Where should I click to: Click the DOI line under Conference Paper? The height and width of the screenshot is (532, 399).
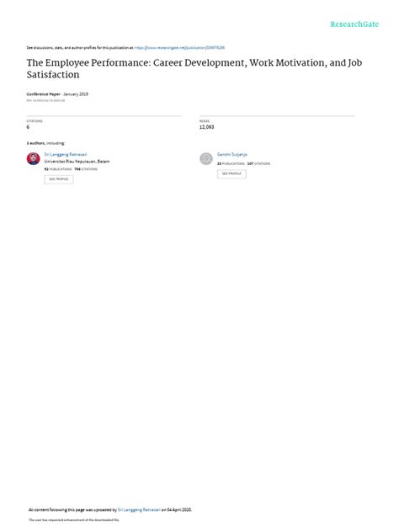[x=45, y=100]
